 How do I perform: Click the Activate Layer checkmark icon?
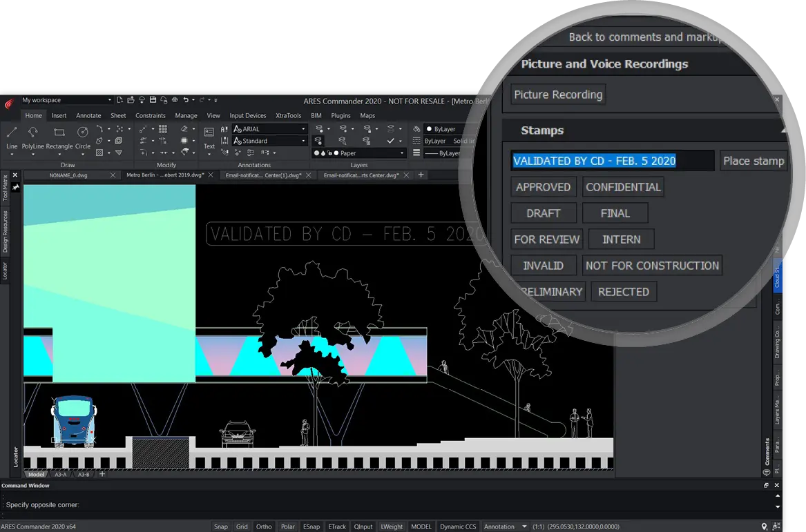click(391, 141)
